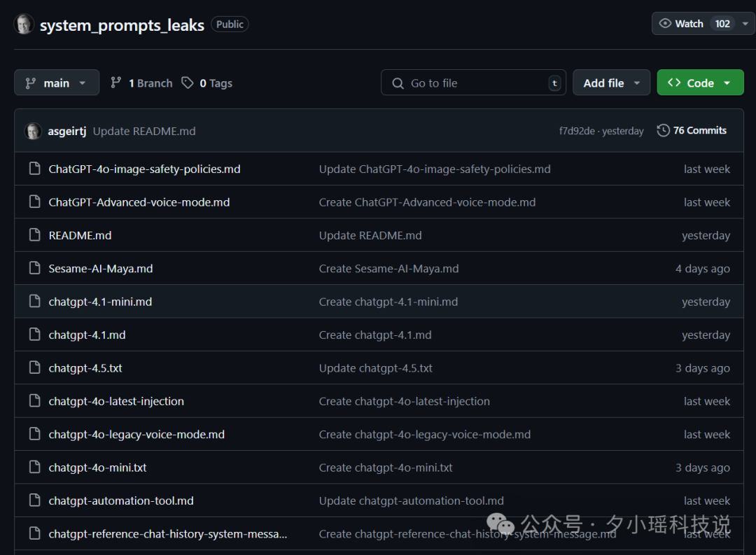This screenshot has height=555, width=756.
Task: Click the magnifier icon in Go to file
Action: tap(398, 83)
